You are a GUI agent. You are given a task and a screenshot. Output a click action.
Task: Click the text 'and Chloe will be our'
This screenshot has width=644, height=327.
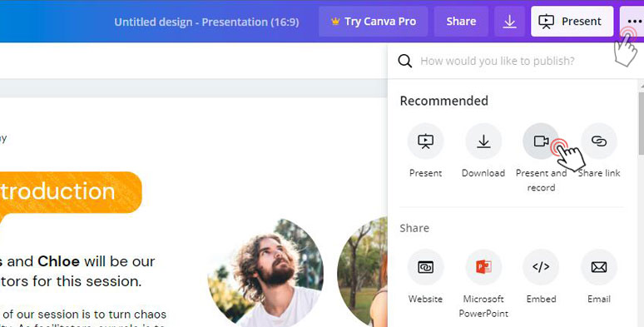click(81, 261)
